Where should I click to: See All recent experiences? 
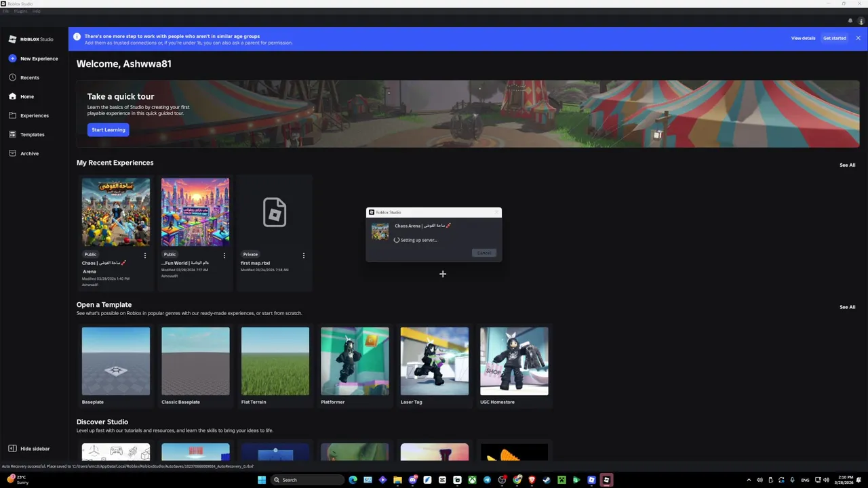pos(847,165)
